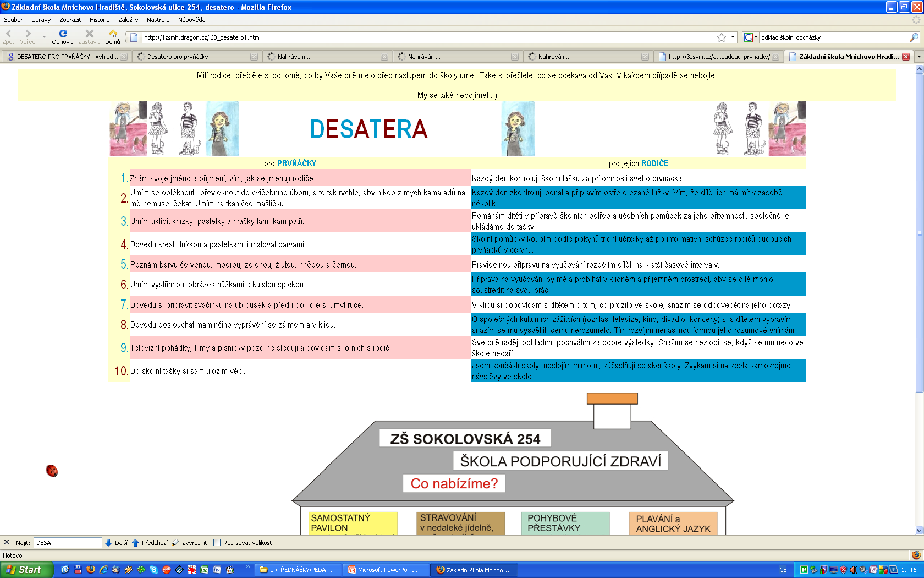
Task: Open the back/forward history dropdown arrow
Action: click(x=44, y=37)
